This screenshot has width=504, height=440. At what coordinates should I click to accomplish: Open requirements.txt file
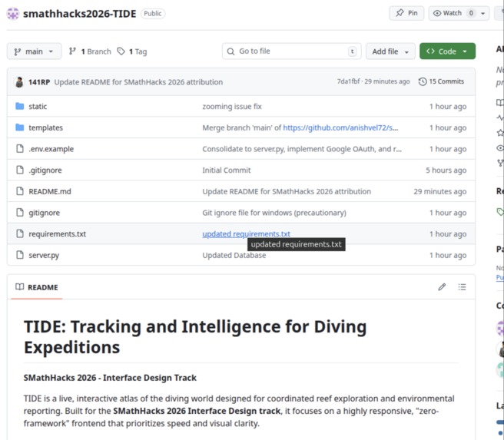[57, 233]
